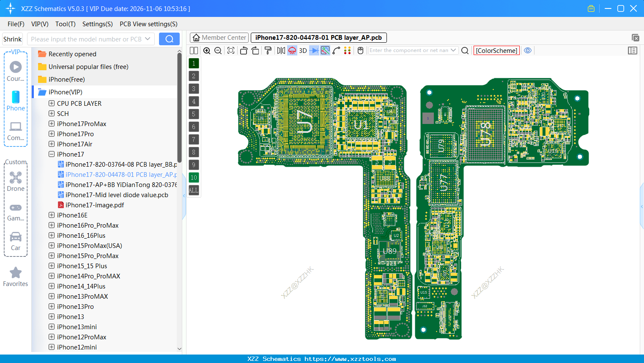Open the Tool menu
The image size is (644, 363).
pyautogui.click(x=65, y=24)
